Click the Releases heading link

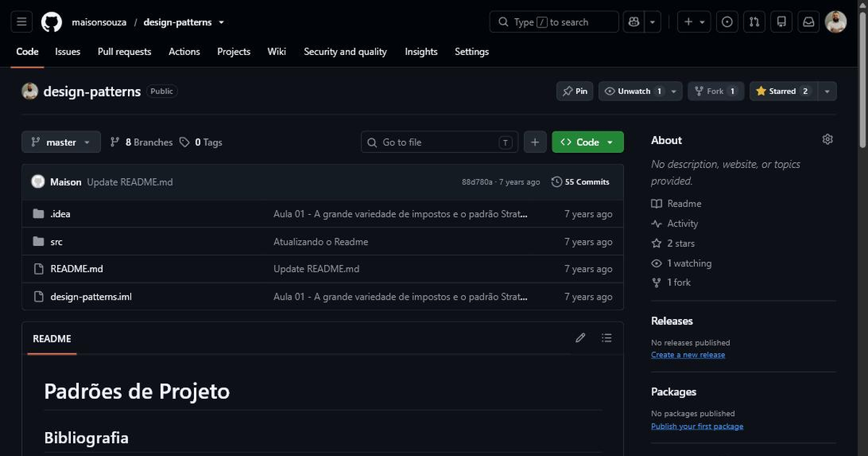[672, 321]
